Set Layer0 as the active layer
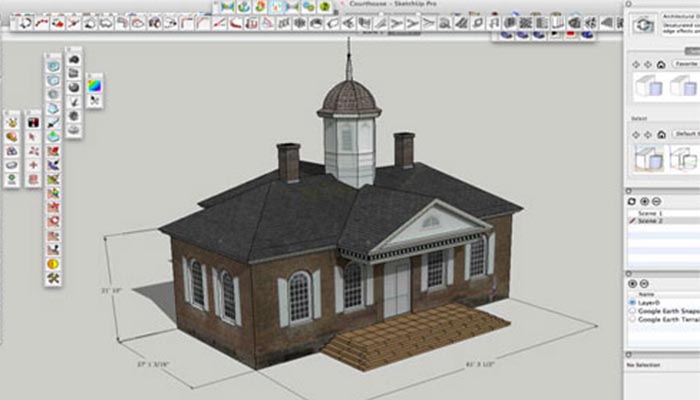The width and height of the screenshot is (700, 400). pos(632,302)
